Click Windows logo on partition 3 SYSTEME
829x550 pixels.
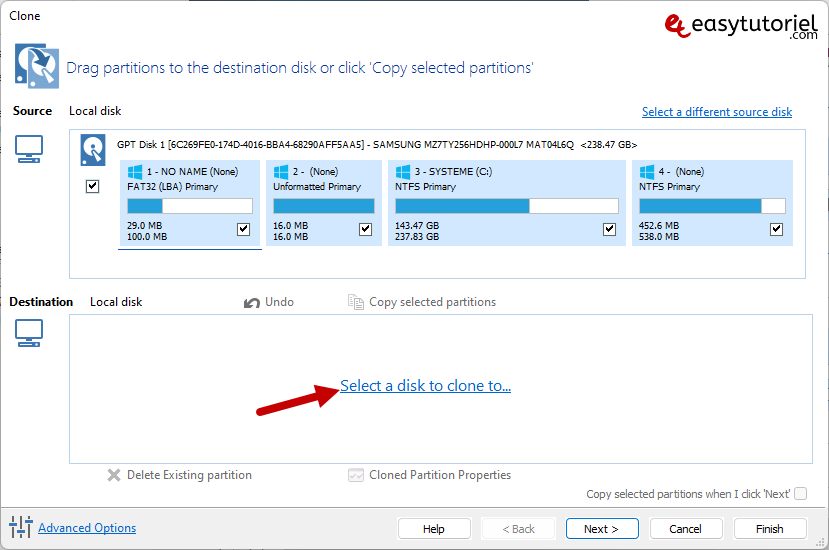pyautogui.click(x=403, y=172)
